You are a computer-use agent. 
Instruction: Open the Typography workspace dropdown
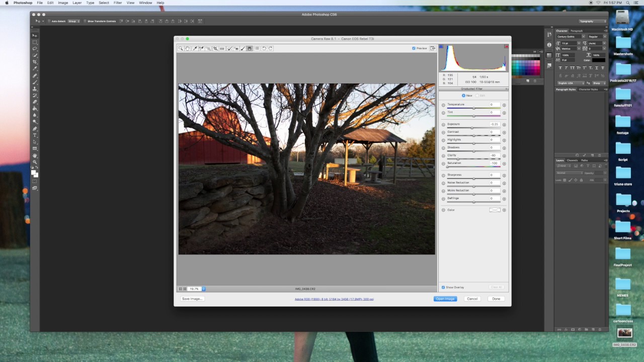[x=593, y=21]
